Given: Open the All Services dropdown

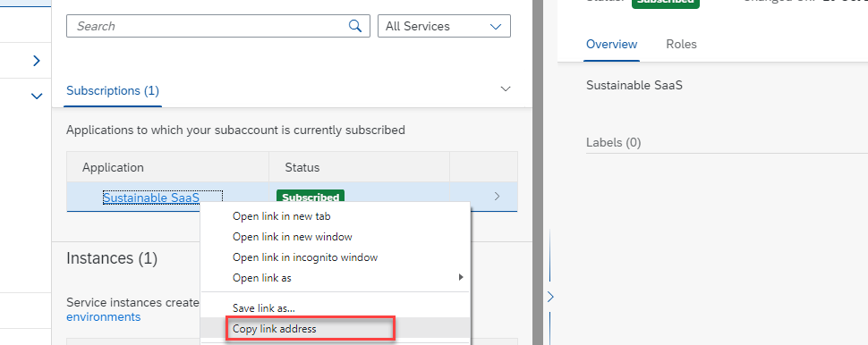Looking at the screenshot, I should pyautogui.click(x=444, y=26).
